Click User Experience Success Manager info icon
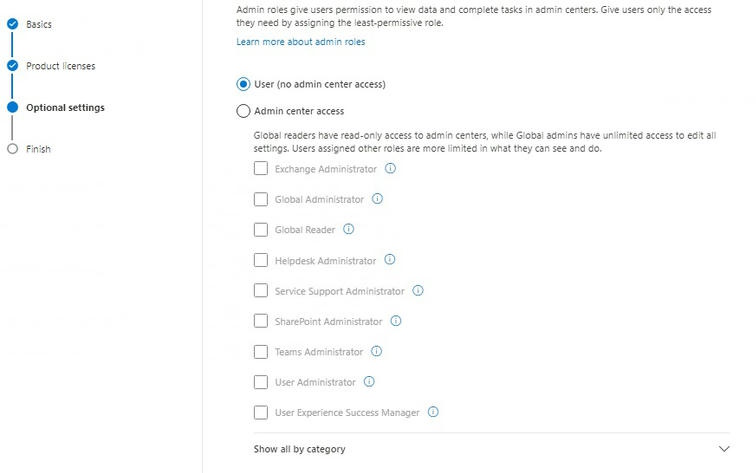 point(433,412)
